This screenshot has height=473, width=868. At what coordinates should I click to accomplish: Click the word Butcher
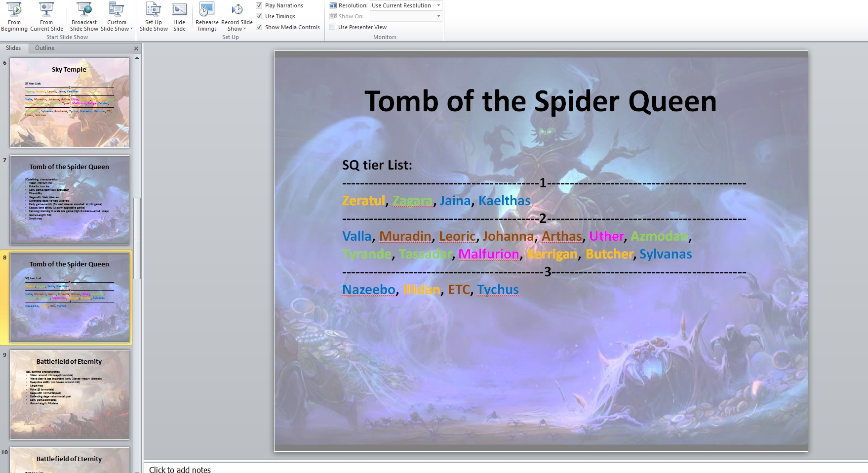coord(609,254)
